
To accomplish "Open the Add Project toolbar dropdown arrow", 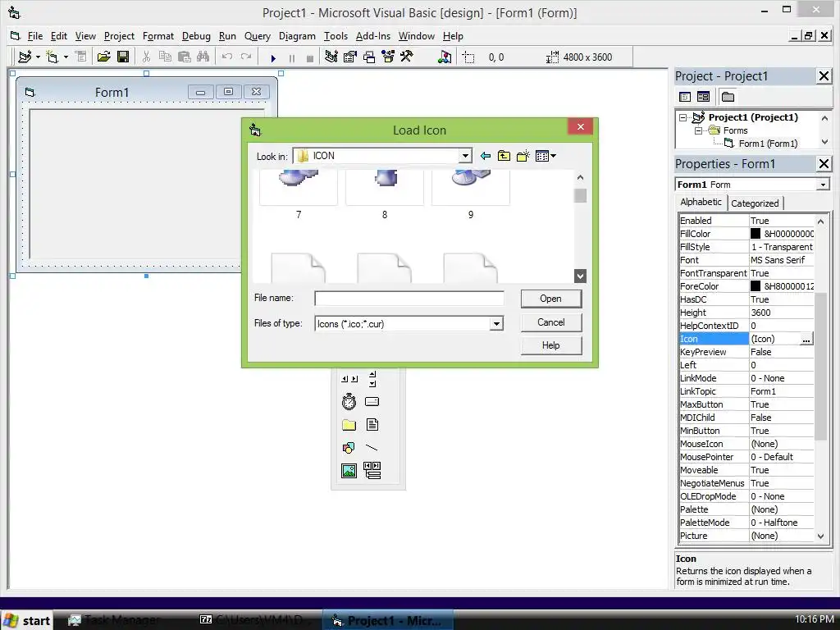I will click(x=38, y=57).
